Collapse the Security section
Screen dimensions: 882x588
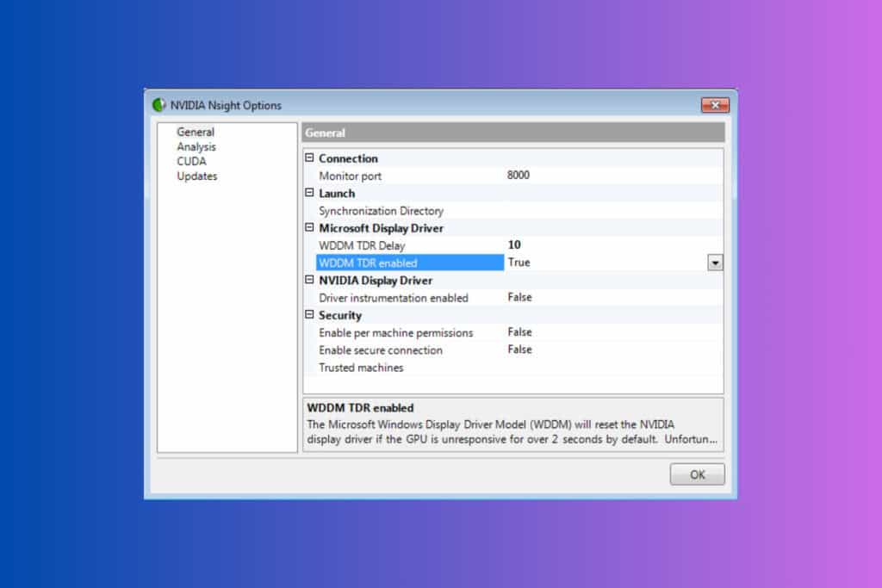click(311, 315)
